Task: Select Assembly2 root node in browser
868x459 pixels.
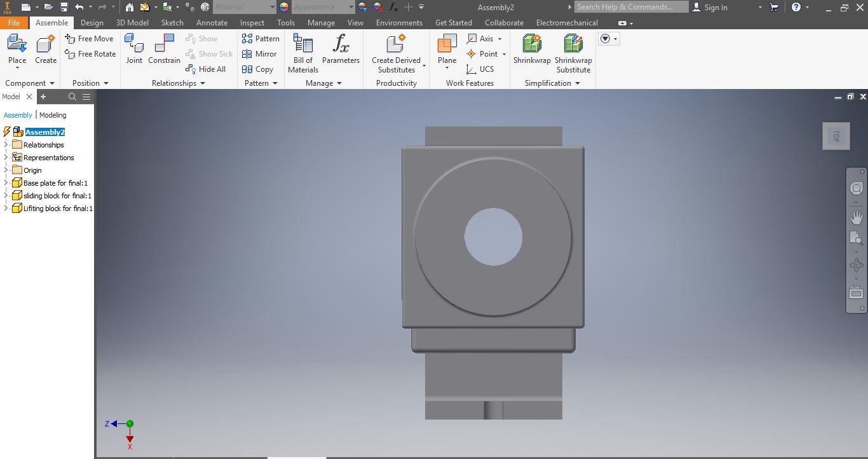Action: tap(45, 132)
